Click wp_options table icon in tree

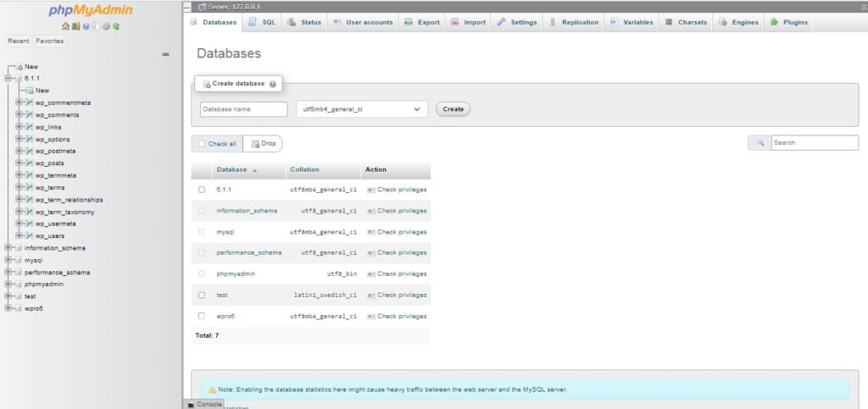(30, 139)
